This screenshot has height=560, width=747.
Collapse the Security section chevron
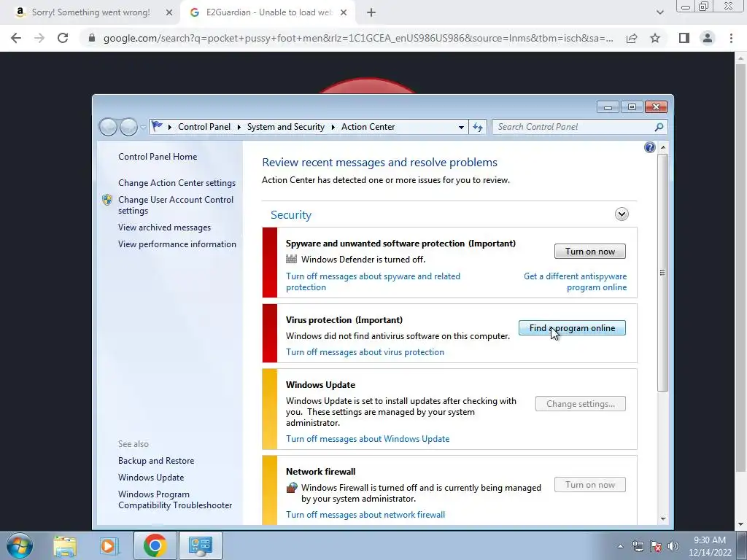click(622, 214)
